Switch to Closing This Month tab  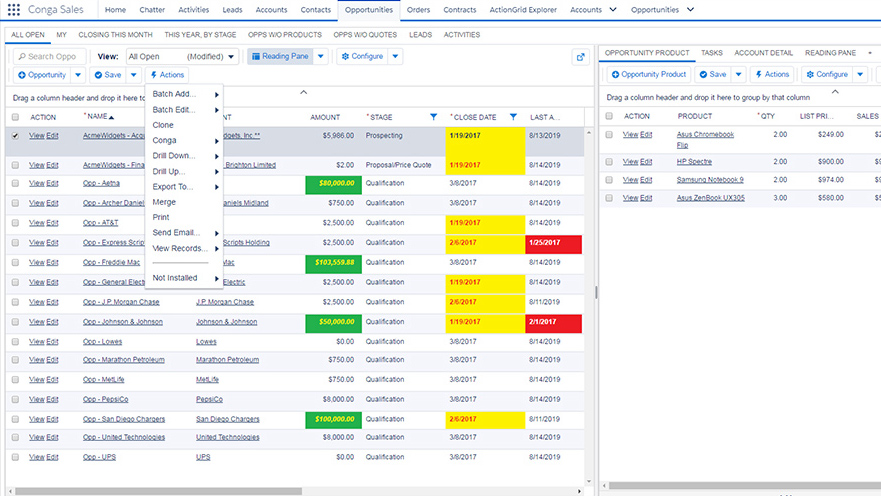(x=115, y=35)
